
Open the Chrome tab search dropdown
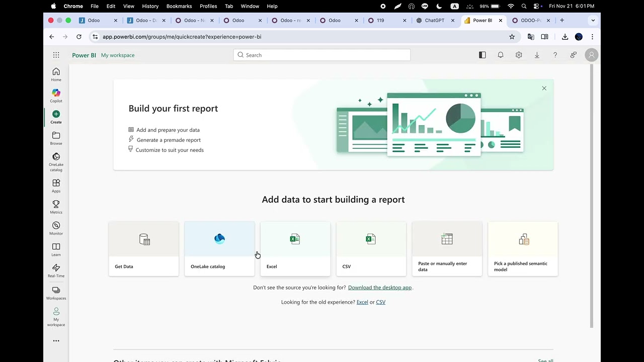pyautogui.click(x=593, y=21)
